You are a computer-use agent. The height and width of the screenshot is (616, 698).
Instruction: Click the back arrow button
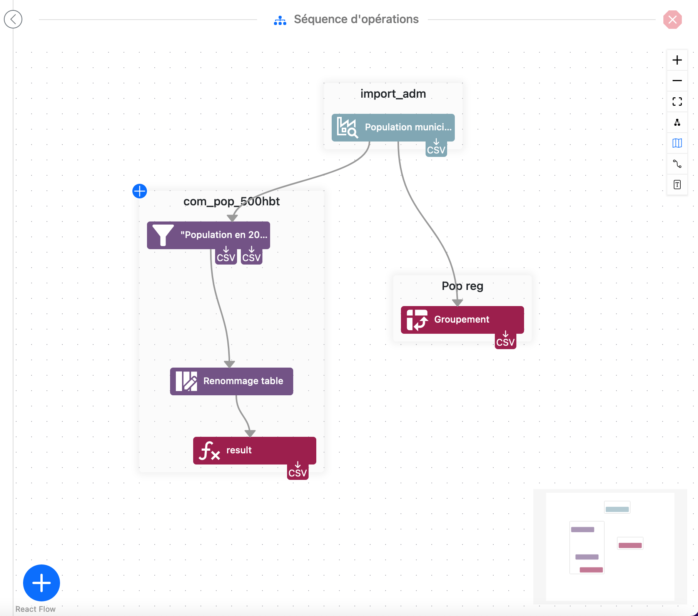tap(13, 19)
